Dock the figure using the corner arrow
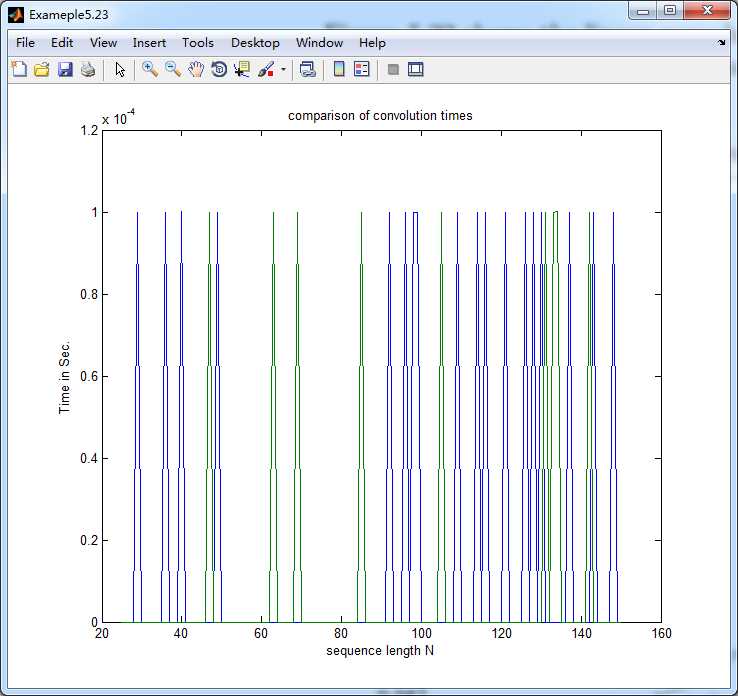This screenshot has height=696, width=738. pyautogui.click(x=722, y=43)
